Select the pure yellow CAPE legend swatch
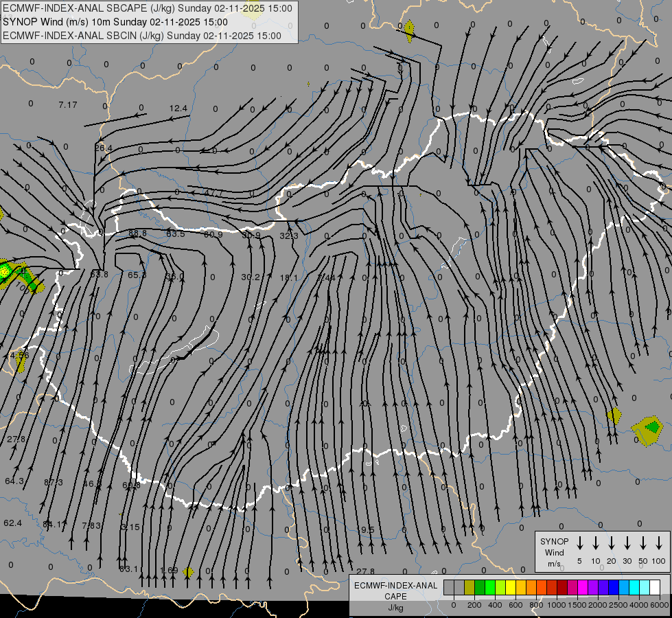Viewport: 672px width, 618px height. point(511,587)
